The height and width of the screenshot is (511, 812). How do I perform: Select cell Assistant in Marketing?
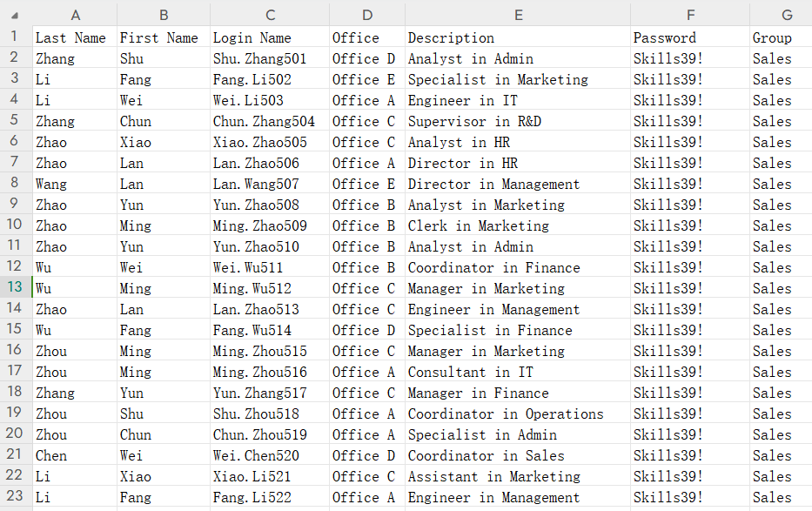tap(518, 476)
